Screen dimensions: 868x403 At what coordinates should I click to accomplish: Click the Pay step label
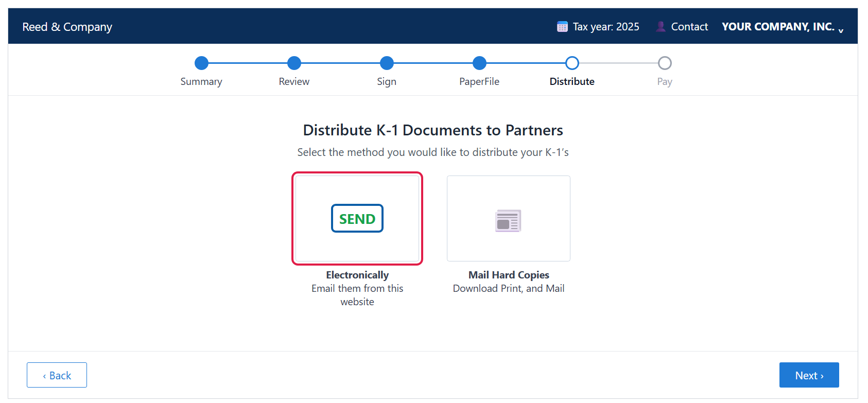(665, 82)
